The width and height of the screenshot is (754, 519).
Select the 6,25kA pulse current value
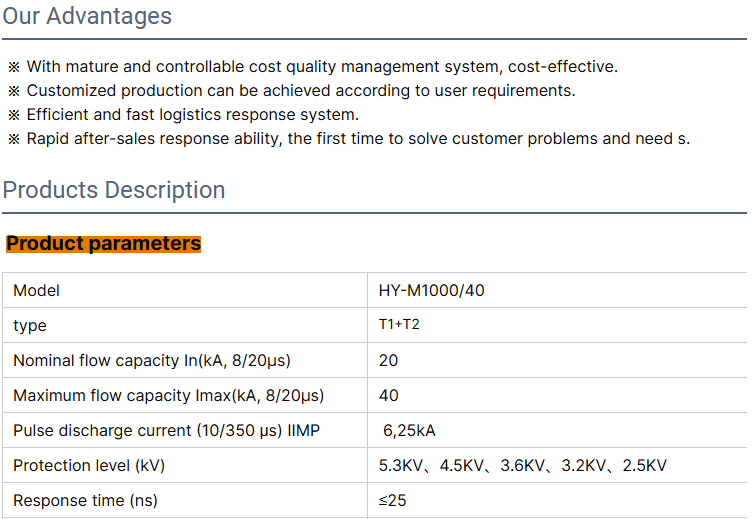point(410,431)
